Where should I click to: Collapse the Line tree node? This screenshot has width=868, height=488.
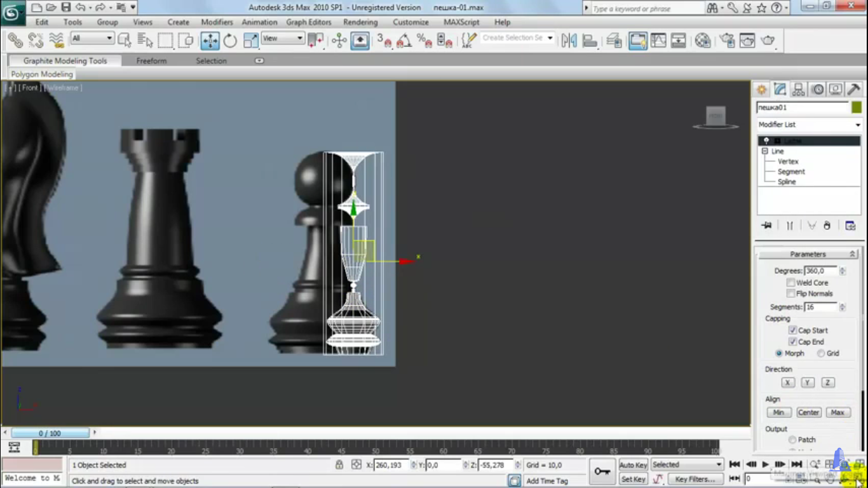tap(765, 151)
